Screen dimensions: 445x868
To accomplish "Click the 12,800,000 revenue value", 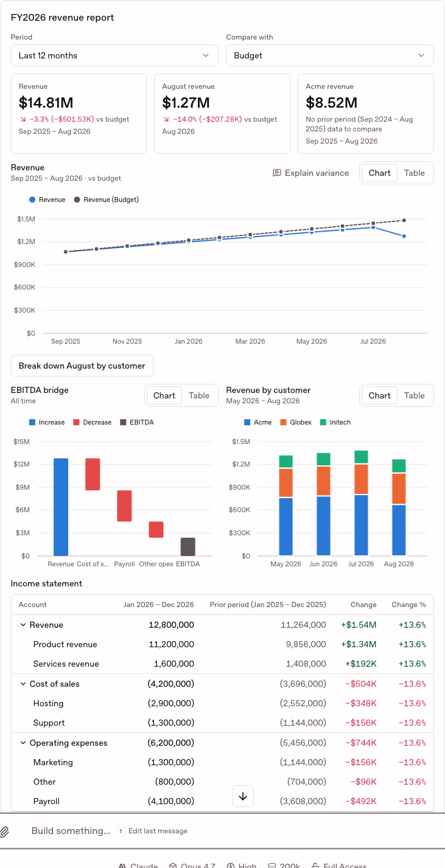I will click(x=172, y=625).
